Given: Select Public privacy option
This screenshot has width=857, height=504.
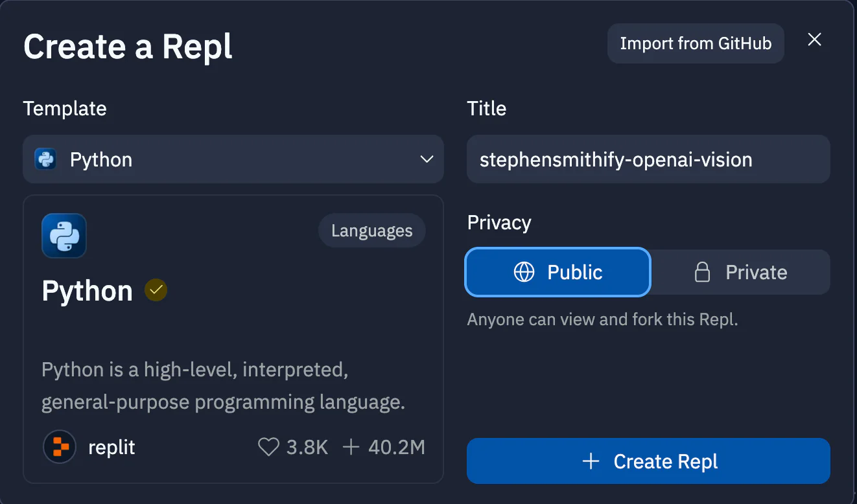Looking at the screenshot, I should [558, 272].
